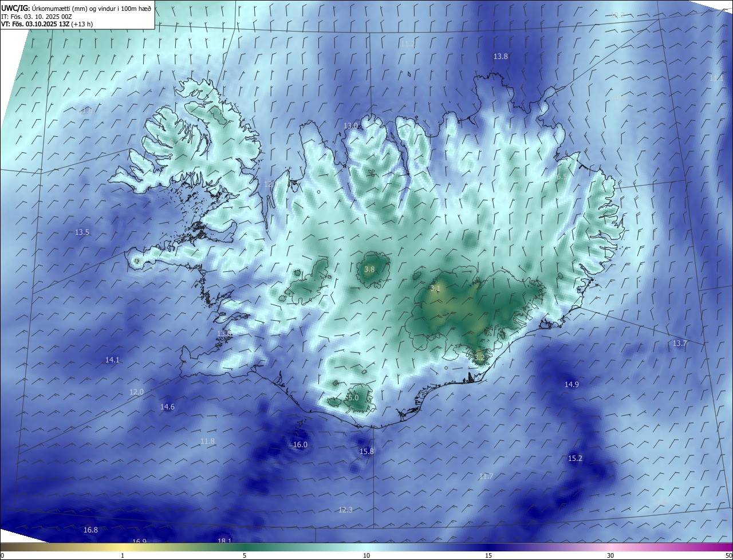Click the 3.2 value label on the map
This screenshot has width=733, height=560.
coord(479,357)
